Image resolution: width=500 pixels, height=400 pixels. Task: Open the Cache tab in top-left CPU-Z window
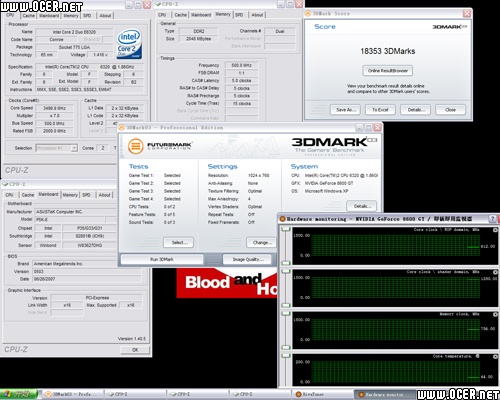click(28, 16)
